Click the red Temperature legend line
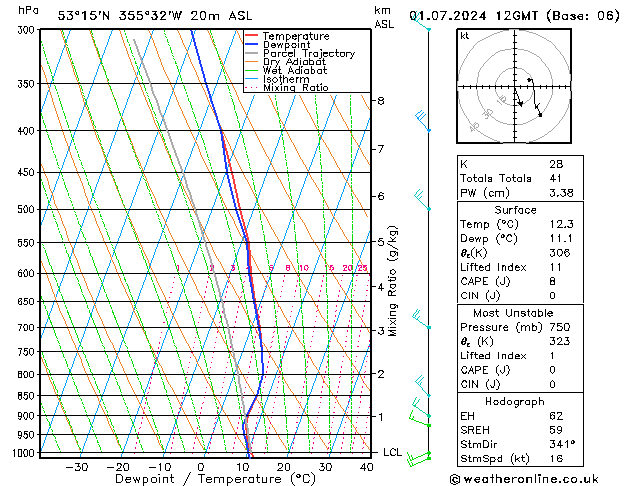The height and width of the screenshot is (486, 629). (251, 36)
